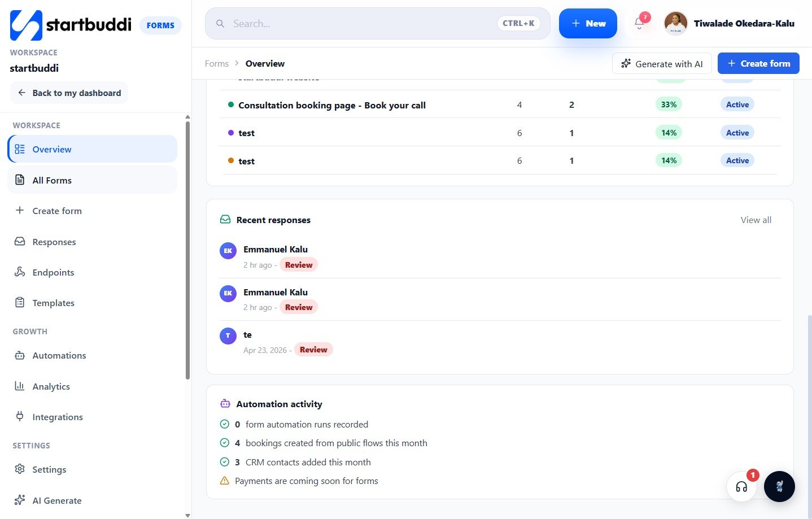
Task: Click the blue New button
Action: pyautogui.click(x=588, y=23)
